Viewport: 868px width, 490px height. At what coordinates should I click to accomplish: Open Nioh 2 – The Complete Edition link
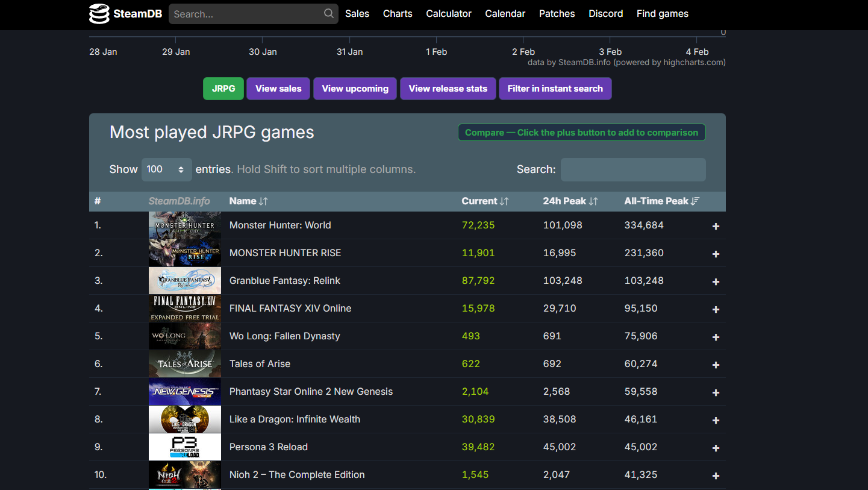click(297, 475)
